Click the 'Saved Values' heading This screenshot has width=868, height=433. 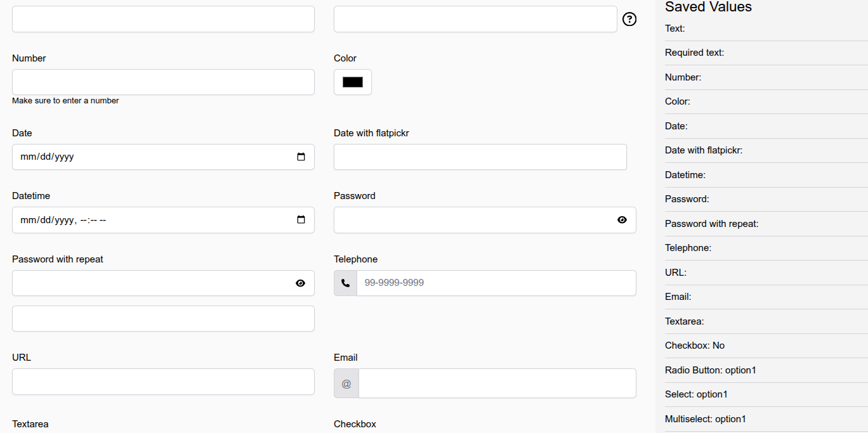708,7
